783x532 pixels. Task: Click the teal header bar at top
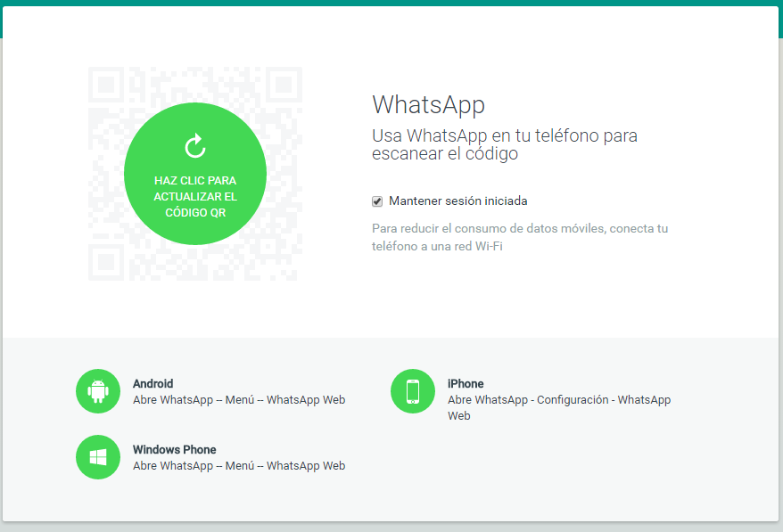[391, 3]
